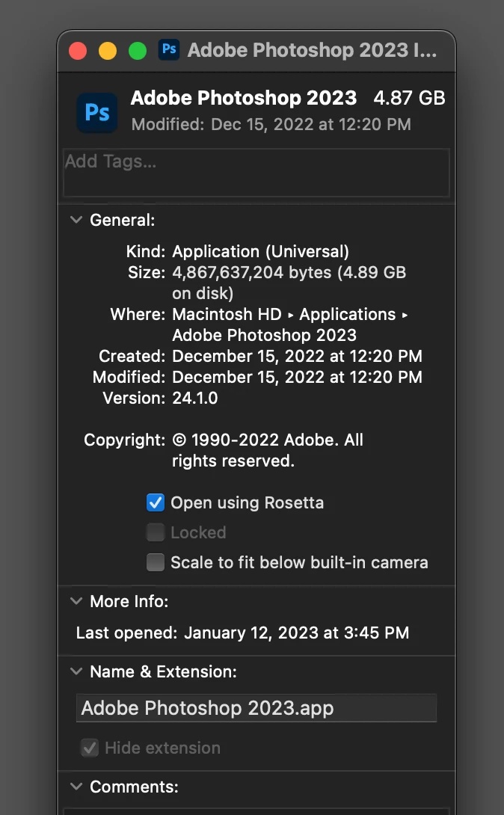Image resolution: width=504 pixels, height=815 pixels.
Task: Click into the Add Tags field
Action: [x=256, y=173]
